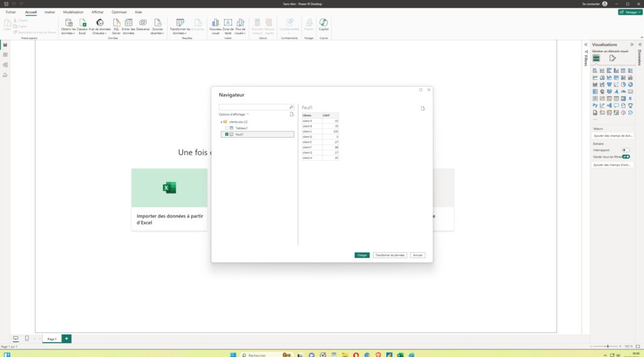Select the Format visual icon in Visualisations
The width and height of the screenshot is (644, 357).
tap(613, 58)
